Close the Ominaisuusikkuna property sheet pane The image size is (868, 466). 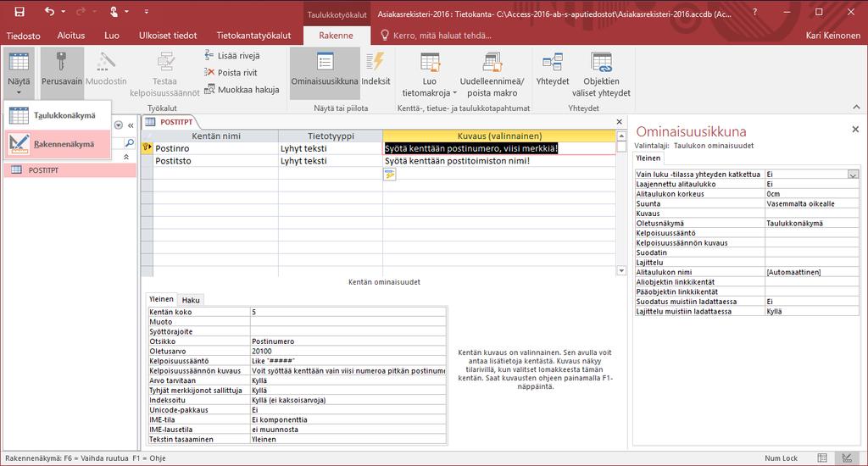tap(855, 129)
